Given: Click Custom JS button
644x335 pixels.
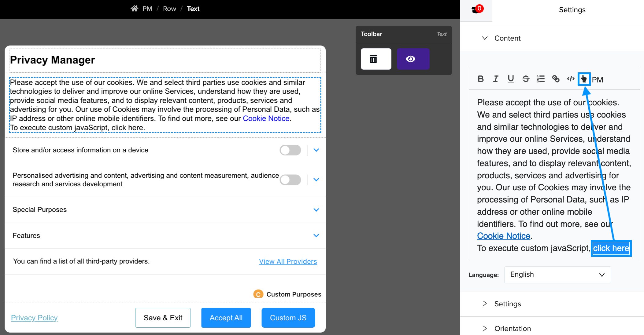Looking at the screenshot, I should 288,318.
